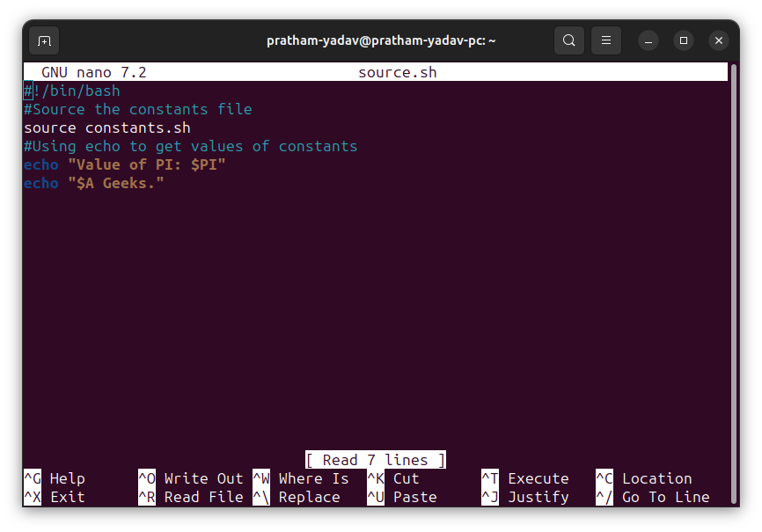
Task: Click the ^U Paste shortcut
Action: coord(402,497)
